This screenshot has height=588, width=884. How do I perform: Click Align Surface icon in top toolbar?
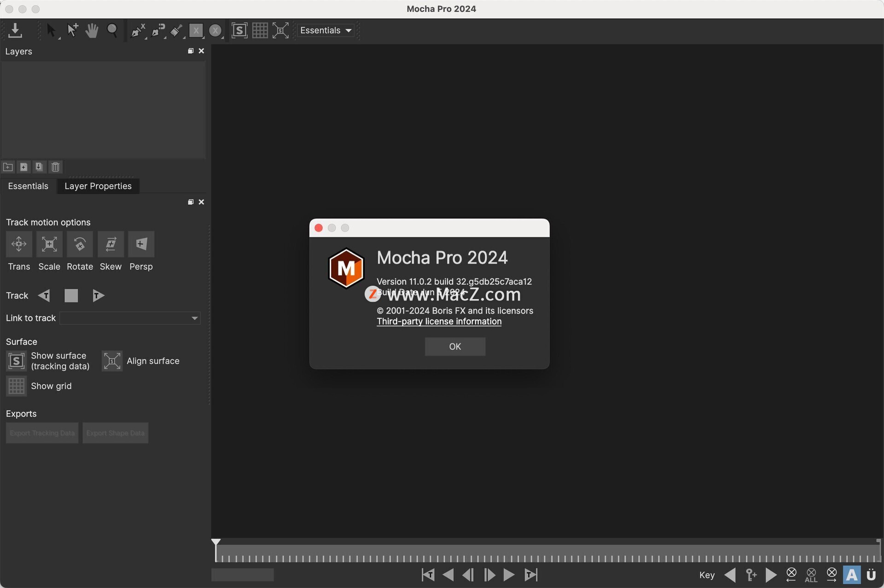280,30
